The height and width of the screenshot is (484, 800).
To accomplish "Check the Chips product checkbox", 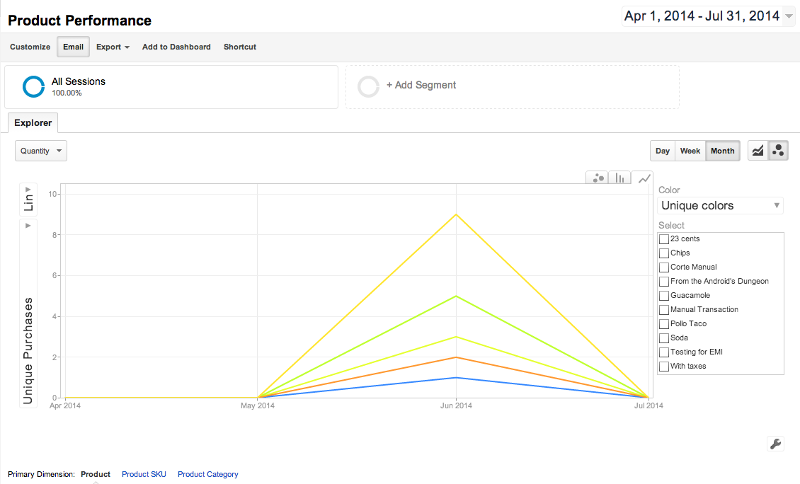I will coord(664,253).
